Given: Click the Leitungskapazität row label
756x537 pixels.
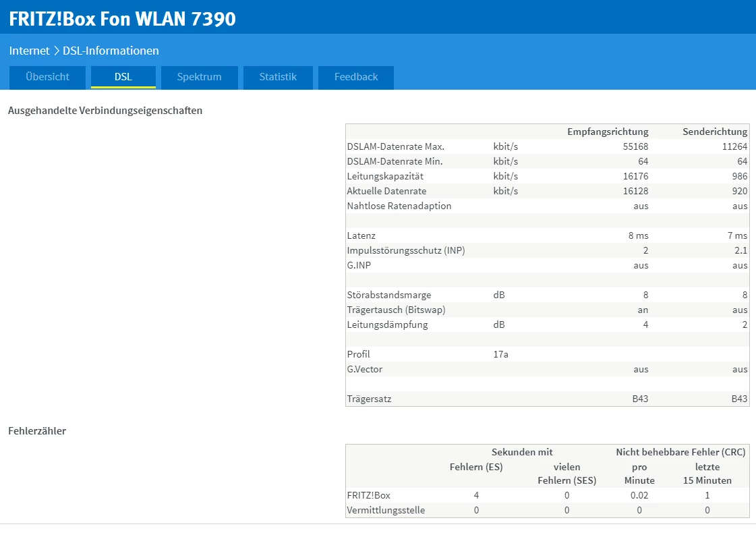Looking at the screenshot, I should [x=385, y=176].
